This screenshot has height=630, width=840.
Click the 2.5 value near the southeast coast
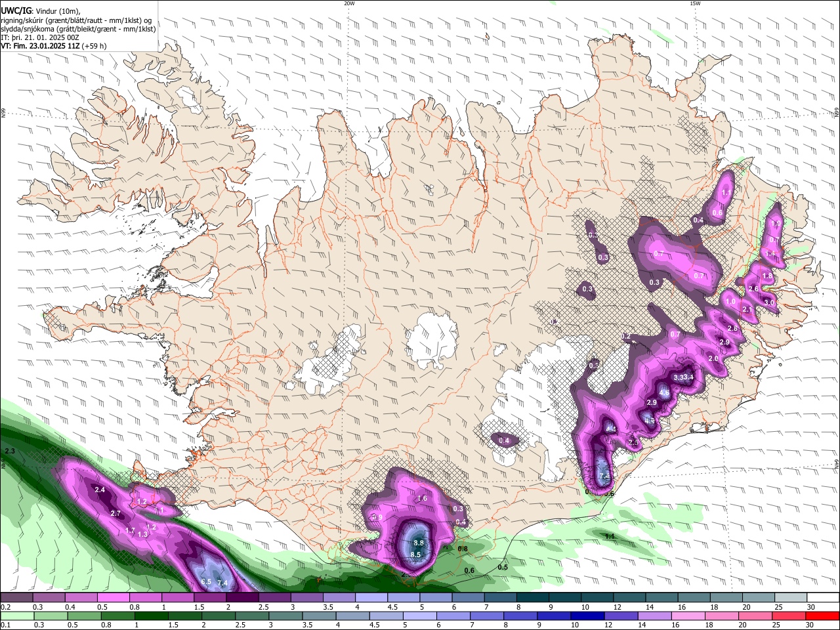click(x=633, y=443)
